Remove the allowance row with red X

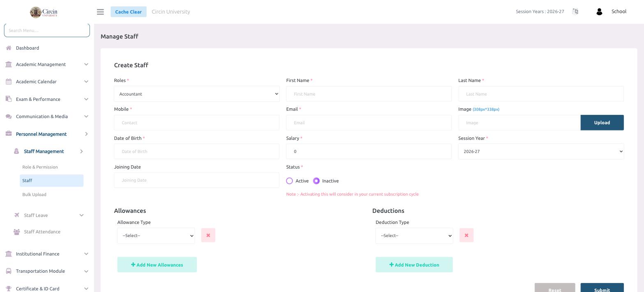pyautogui.click(x=208, y=235)
